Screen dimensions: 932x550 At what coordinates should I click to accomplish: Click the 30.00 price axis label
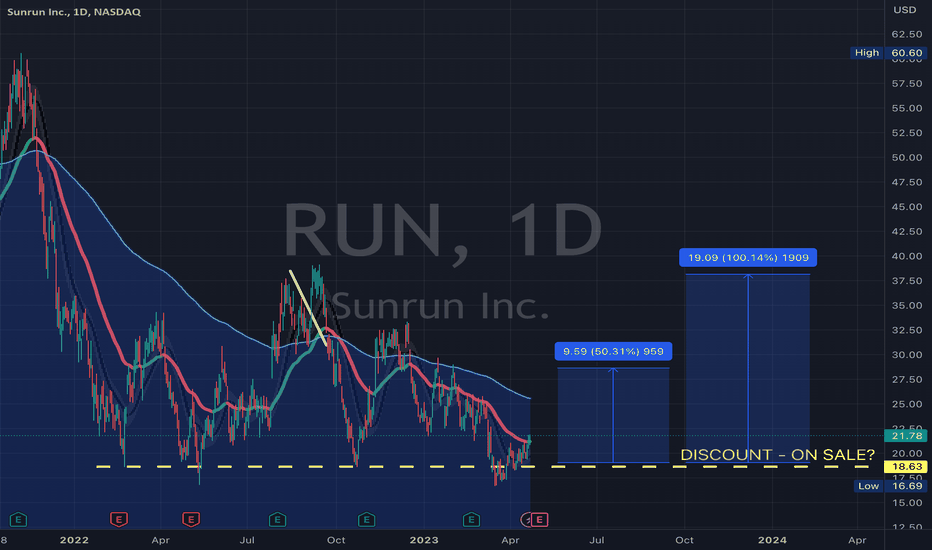[x=907, y=355]
